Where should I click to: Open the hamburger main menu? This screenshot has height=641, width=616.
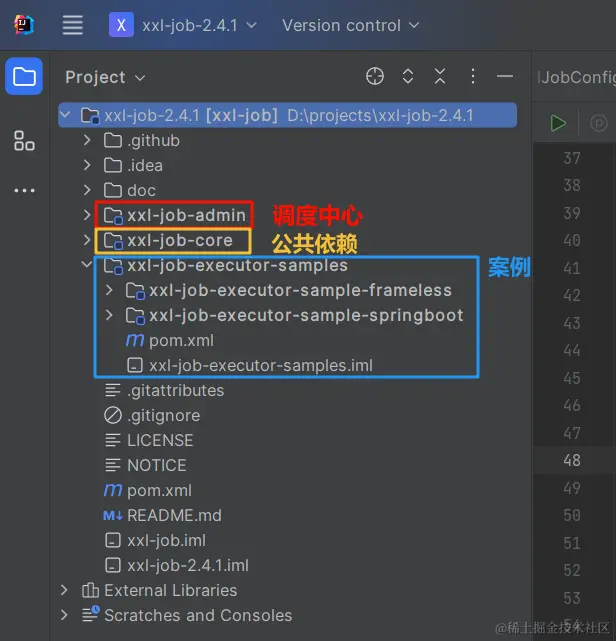[73, 25]
